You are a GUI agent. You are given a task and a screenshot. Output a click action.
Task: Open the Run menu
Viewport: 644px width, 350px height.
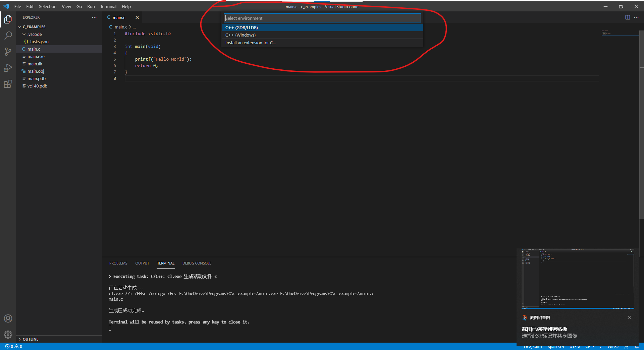91,6
